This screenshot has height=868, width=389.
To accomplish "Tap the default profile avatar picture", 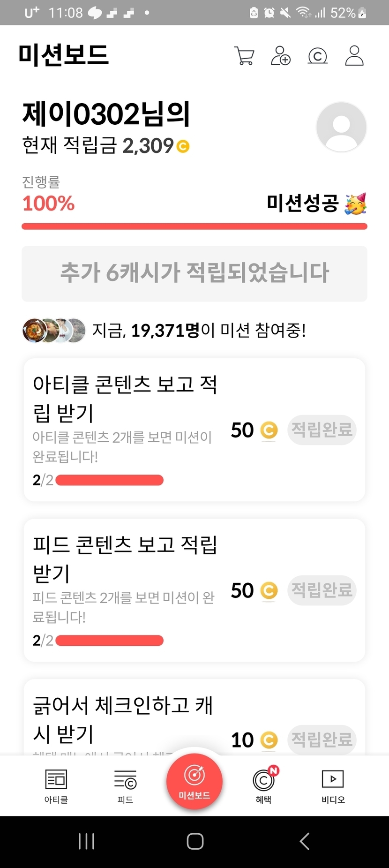I will pyautogui.click(x=341, y=127).
